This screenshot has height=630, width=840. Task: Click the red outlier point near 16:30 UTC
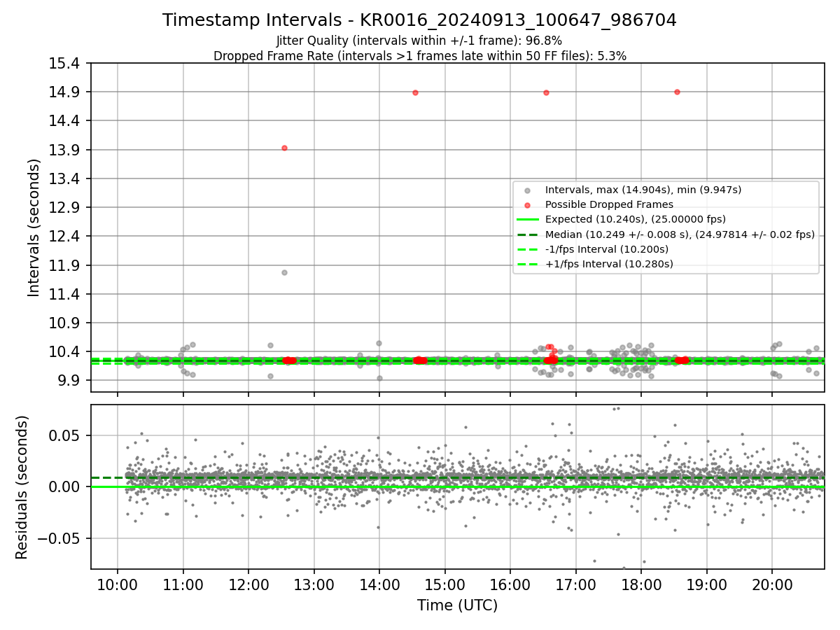point(546,92)
